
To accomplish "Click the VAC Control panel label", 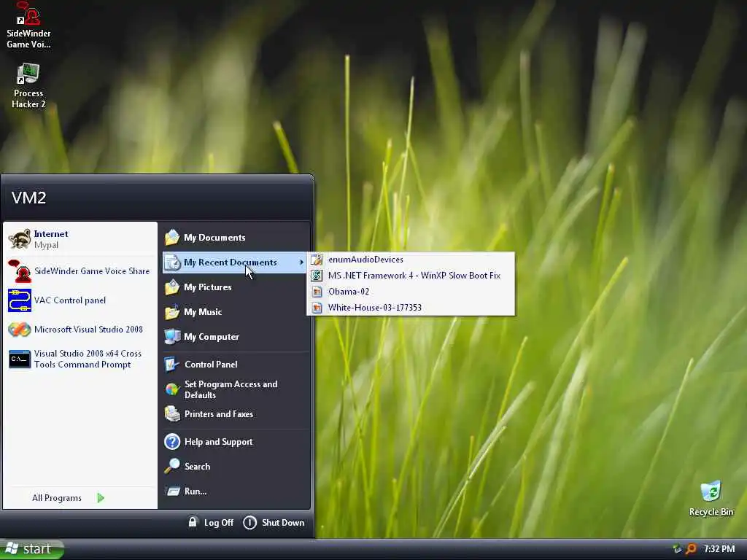I will coord(70,300).
